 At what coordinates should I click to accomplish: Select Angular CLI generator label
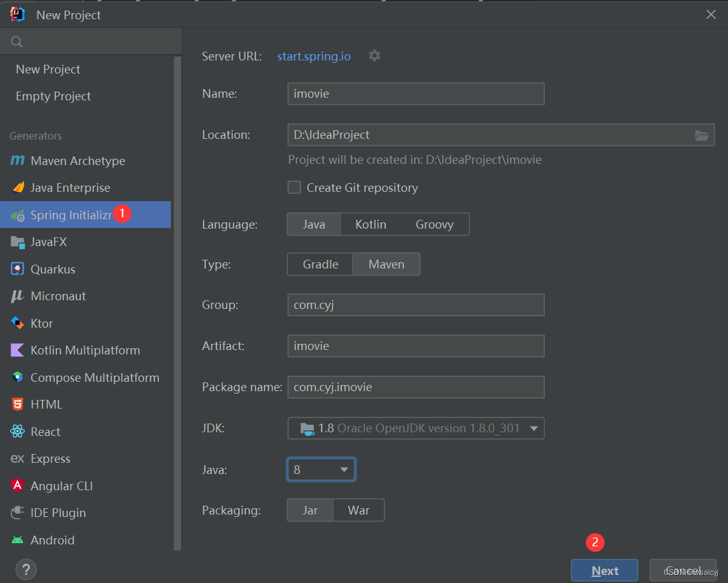pyautogui.click(x=62, y=486)
